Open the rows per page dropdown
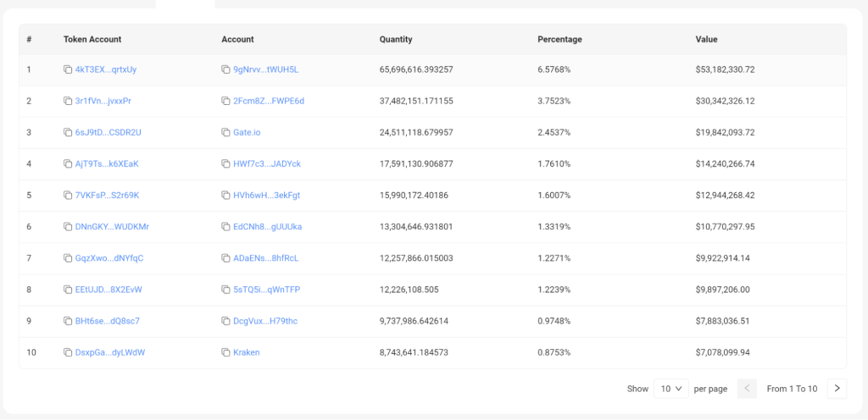Viewport: 868px width, 420px height. pos(670,389)
